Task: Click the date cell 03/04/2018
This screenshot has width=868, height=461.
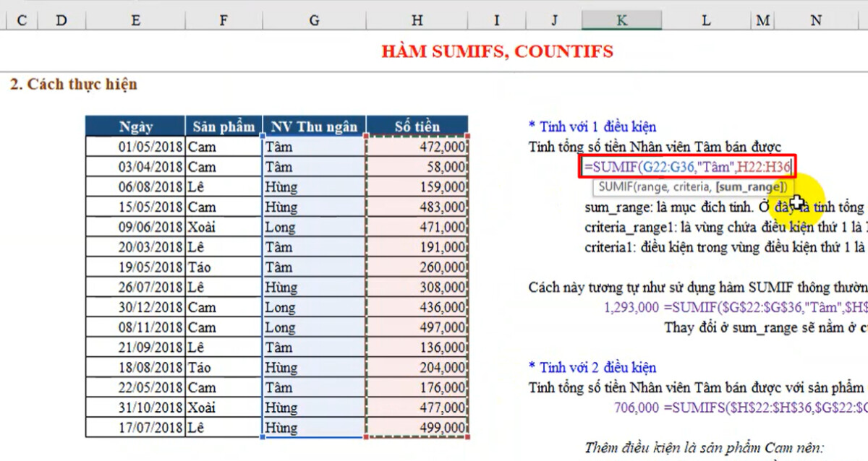Action: pyautogui.click(x=135, y=167)
